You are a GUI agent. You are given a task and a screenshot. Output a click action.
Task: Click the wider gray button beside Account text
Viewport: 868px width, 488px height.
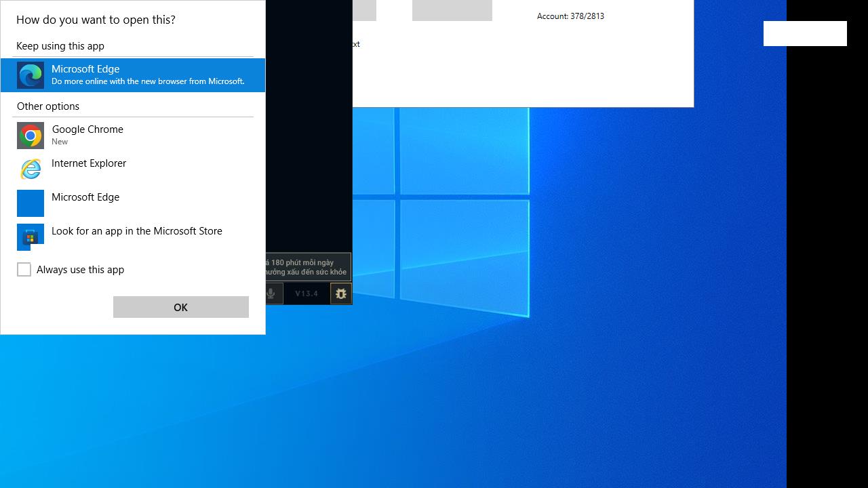(452, 10)
